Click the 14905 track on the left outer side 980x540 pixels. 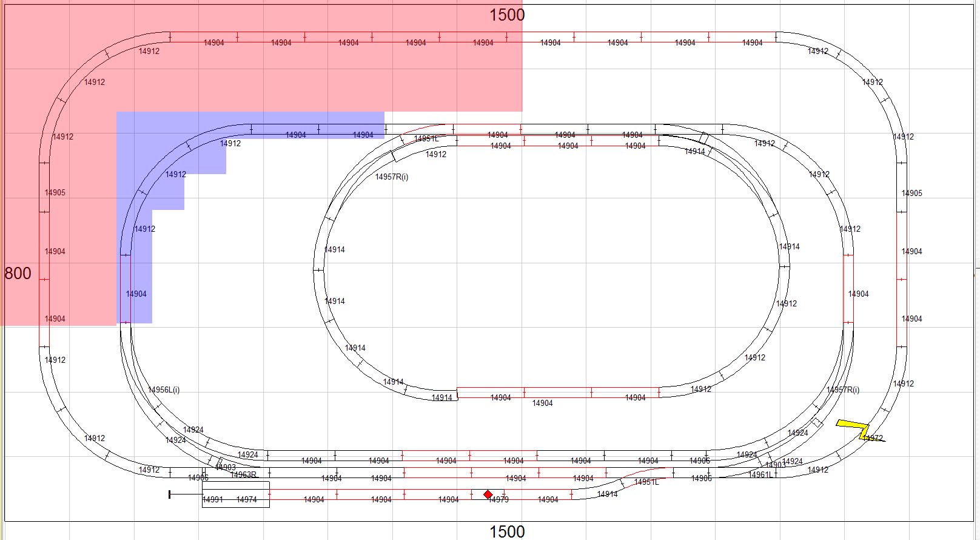(x=55, y=192)
